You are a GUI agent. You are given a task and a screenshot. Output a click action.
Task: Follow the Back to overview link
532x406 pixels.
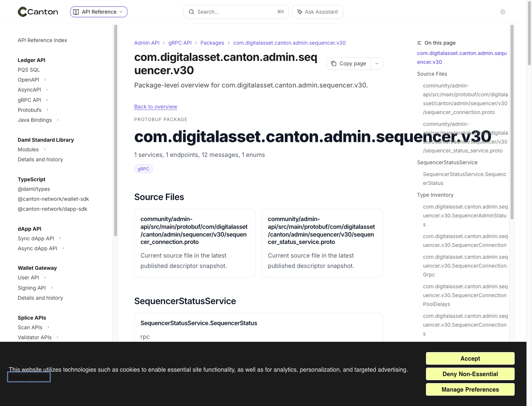[156, 107]
